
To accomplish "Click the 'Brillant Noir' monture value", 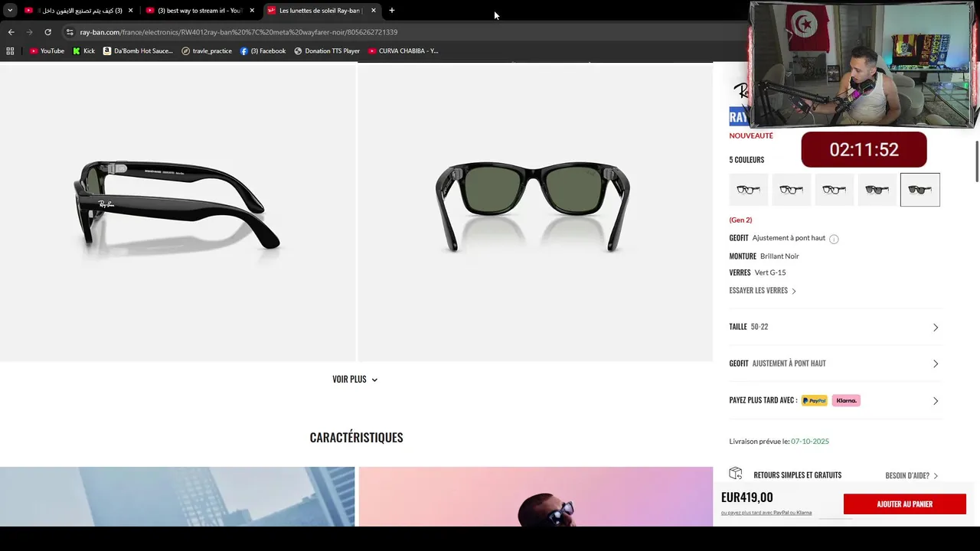I will 779,256.
